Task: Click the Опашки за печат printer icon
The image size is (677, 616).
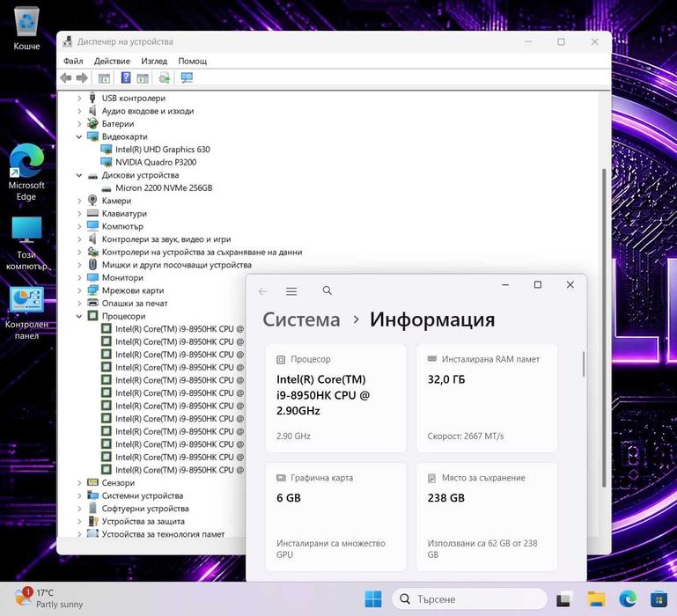Action: [x=92, y=303]
